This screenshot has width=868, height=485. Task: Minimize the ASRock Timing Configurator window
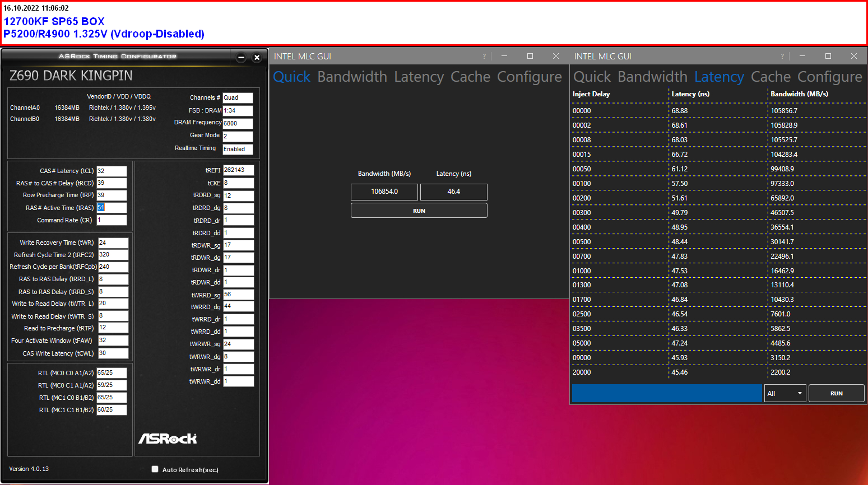click(x=242, y=57)
